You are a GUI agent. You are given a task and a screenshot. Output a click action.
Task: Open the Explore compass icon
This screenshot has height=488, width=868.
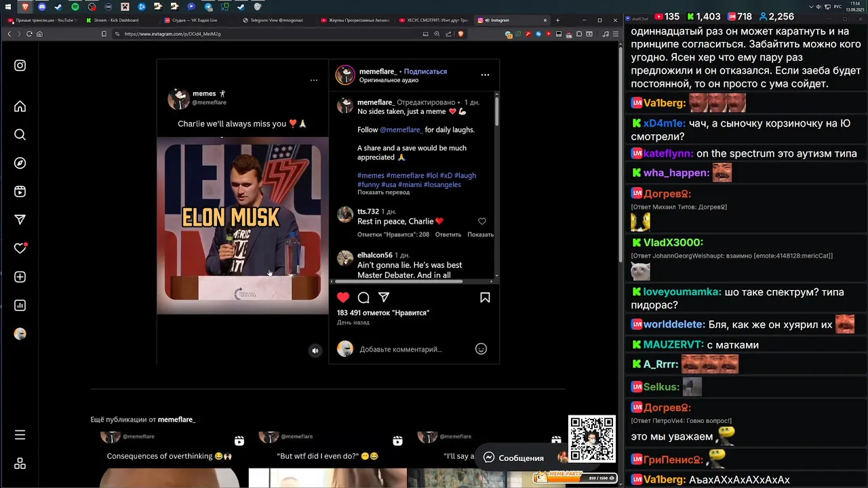pos(20,163)
